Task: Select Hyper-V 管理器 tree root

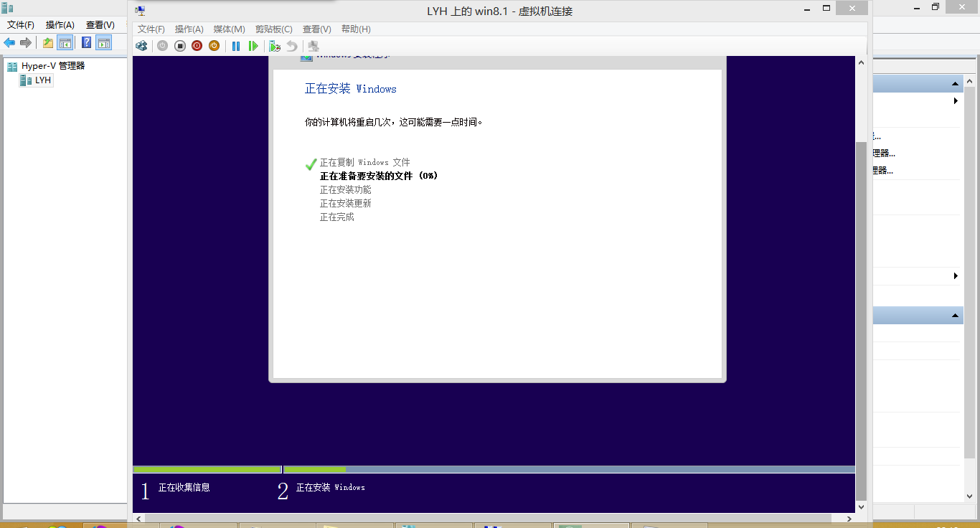Action: tap(53, 66)
